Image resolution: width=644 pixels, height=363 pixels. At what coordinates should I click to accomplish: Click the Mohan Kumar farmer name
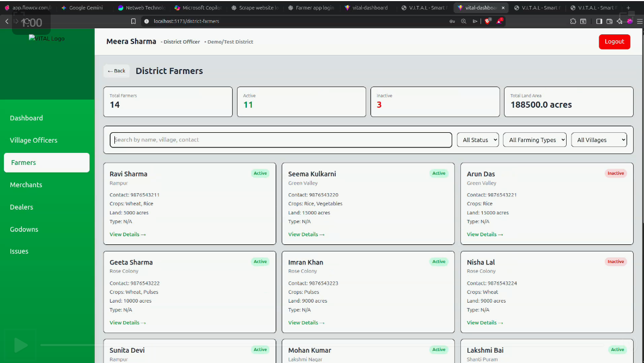coord(309,350)
